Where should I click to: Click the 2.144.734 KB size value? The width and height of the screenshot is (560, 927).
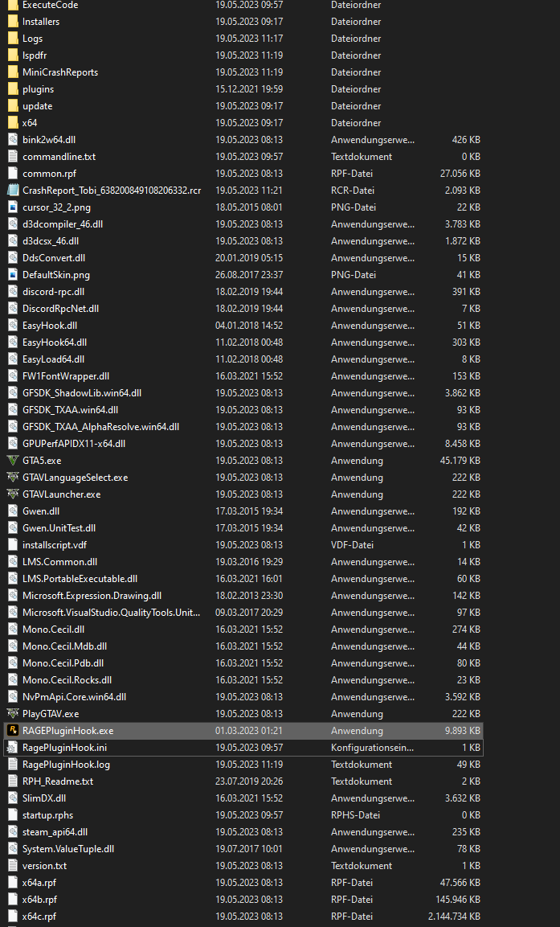point(454,917)
